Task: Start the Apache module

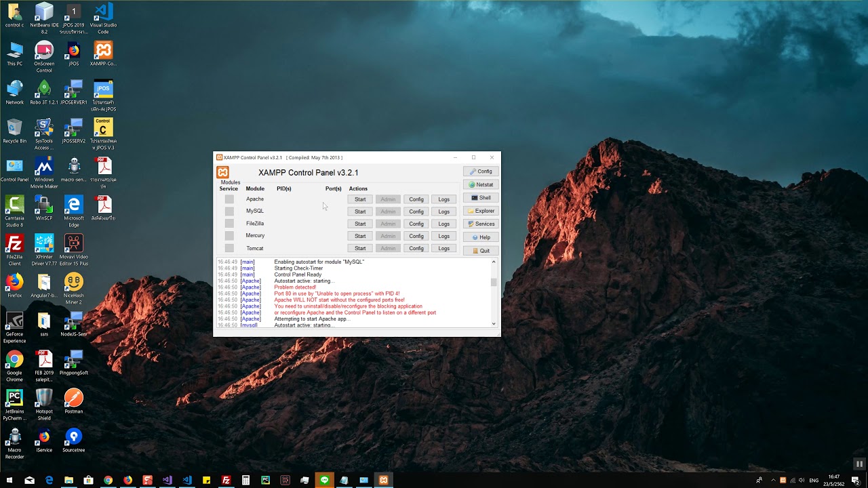Action: pos(360,199)
